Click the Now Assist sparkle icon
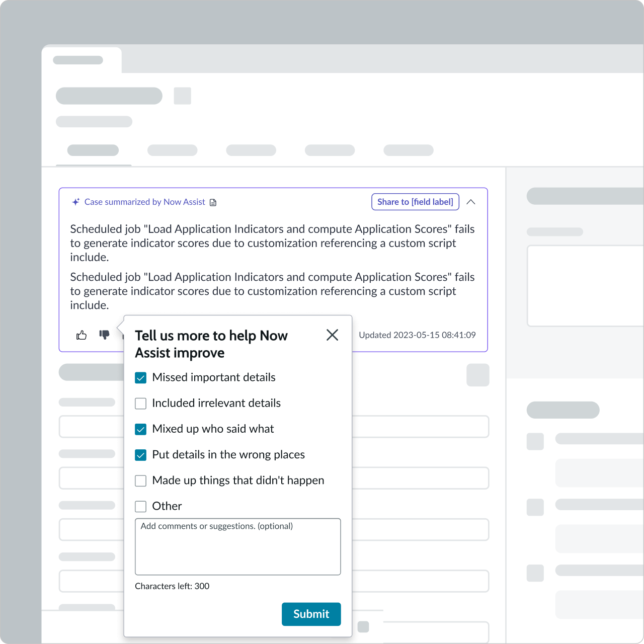Screen dimensions: 644x644 (76, 202)
